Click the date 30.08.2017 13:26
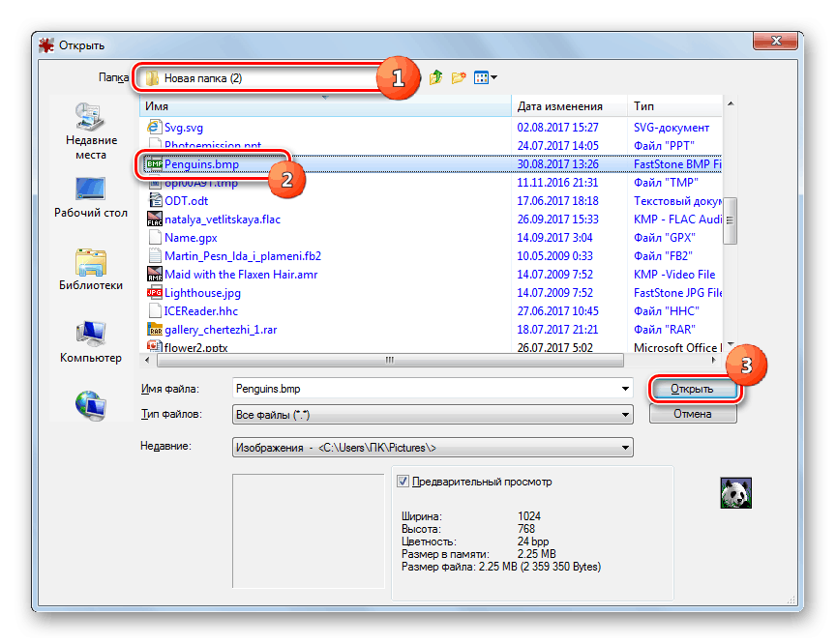The height and width of the screenshot is (644, 836). pos(557,164)
